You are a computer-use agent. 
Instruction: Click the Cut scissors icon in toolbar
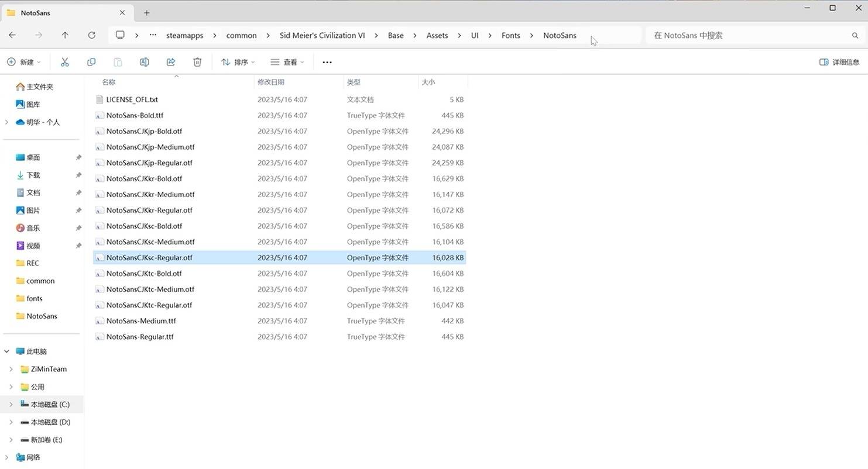[65, 62]
